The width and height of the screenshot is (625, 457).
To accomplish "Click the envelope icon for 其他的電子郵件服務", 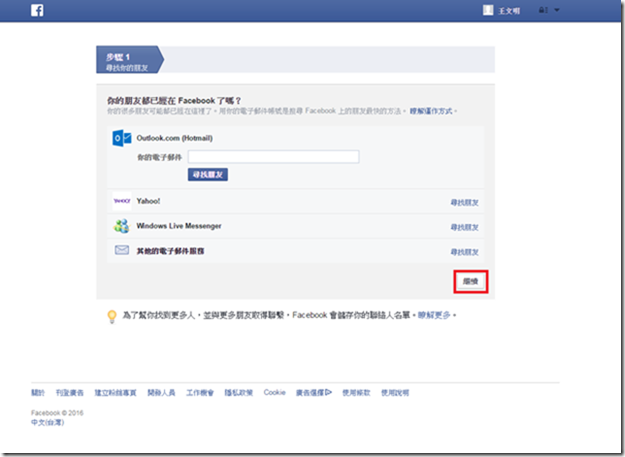I will tap(122, 250).
